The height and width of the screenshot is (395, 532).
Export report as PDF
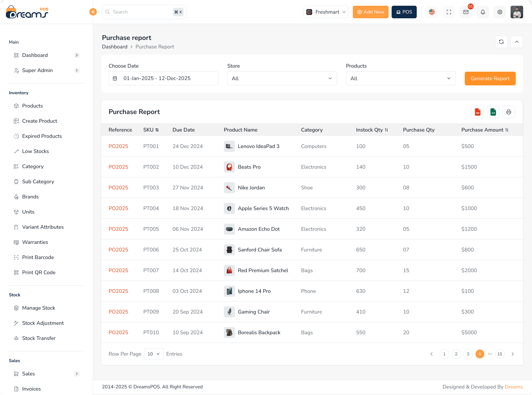click(477, 112)
